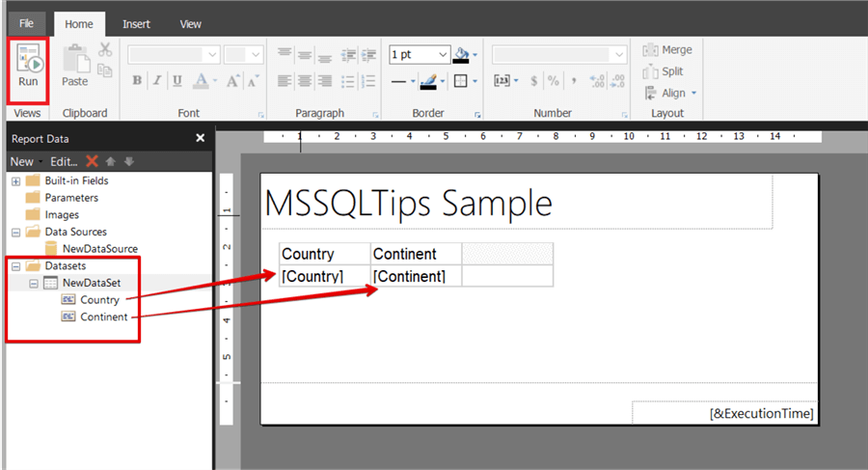Increase the paragraph indent
The height and width of the screenshot is (470, 868).
point(368,54)
